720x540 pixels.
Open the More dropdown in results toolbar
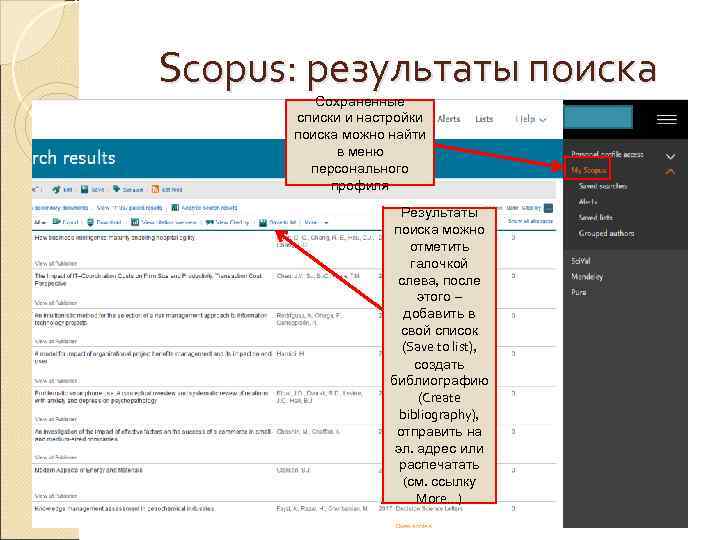[316, 222]
